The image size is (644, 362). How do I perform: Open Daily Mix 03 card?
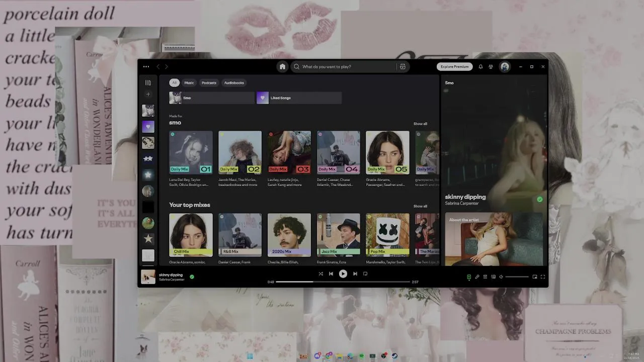click(289, 159)
